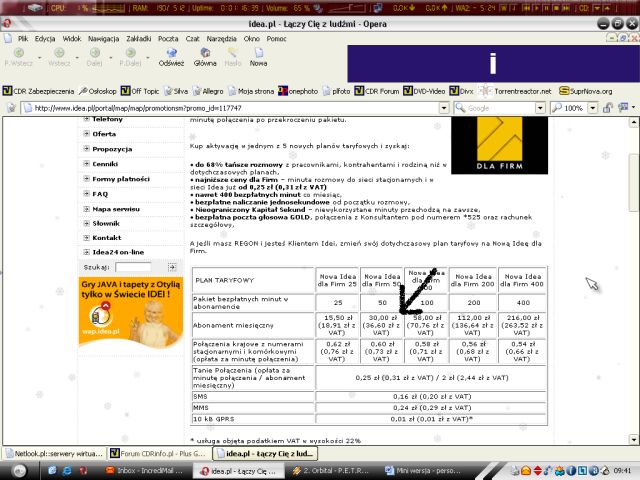The width and height of the screenshot is (640, 480).
Task: Open the Pomoc menu
Action: [276, 39]
